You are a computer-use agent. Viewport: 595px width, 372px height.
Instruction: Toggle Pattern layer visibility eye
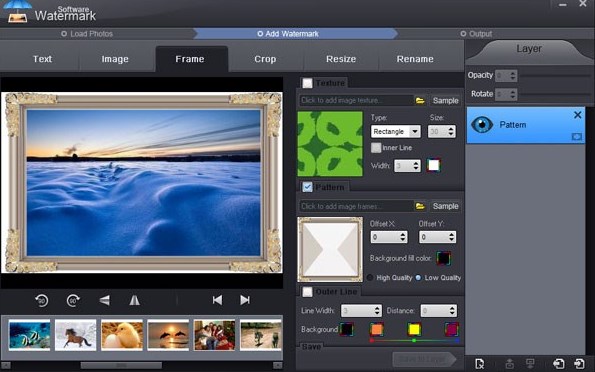(482, 125)
